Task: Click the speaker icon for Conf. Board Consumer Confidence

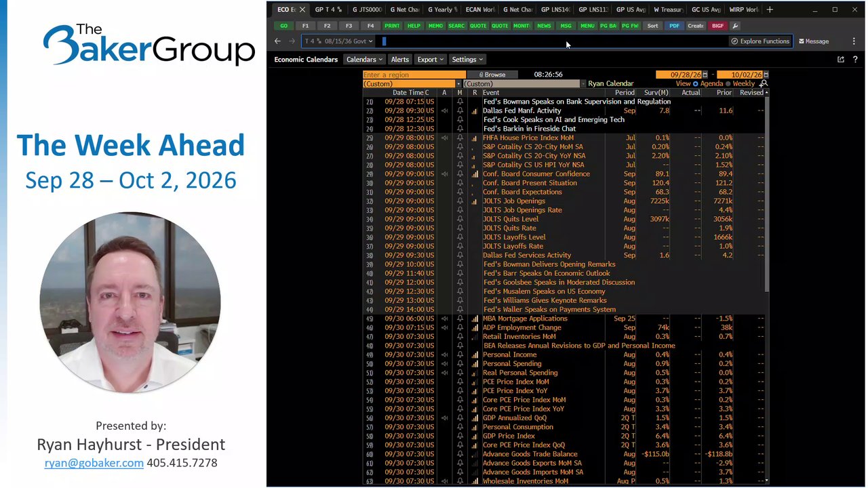Action: click(x=445, y=174)
